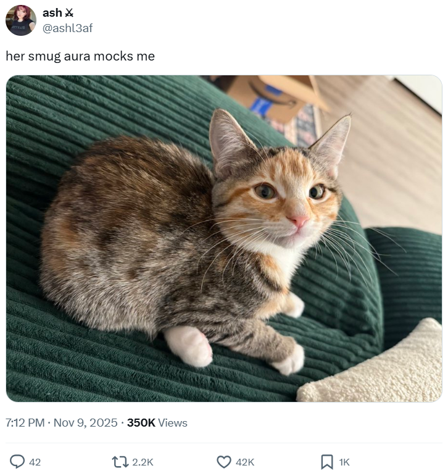Click the reply speech bubble icon
Image resolution: width=448 pixels, height=476 pixels.
click(x=18, y=461)
